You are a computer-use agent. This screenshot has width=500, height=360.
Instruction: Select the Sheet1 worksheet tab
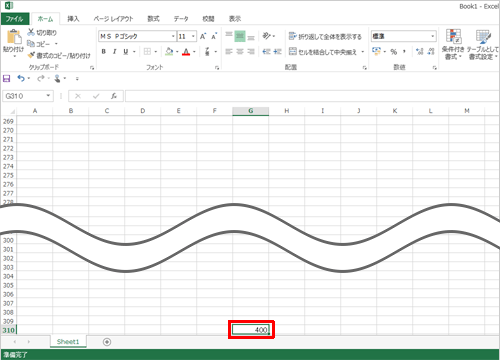(68, 342)
